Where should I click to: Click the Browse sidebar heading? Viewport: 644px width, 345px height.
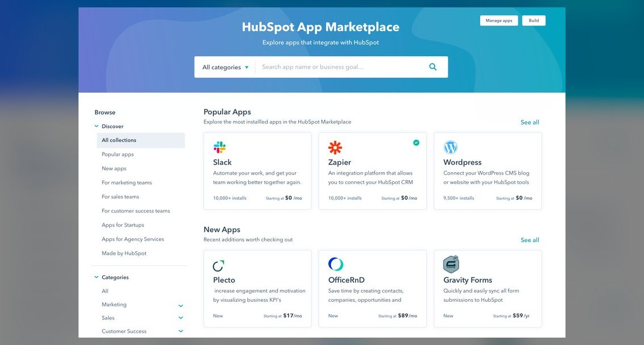coord(105,113)
